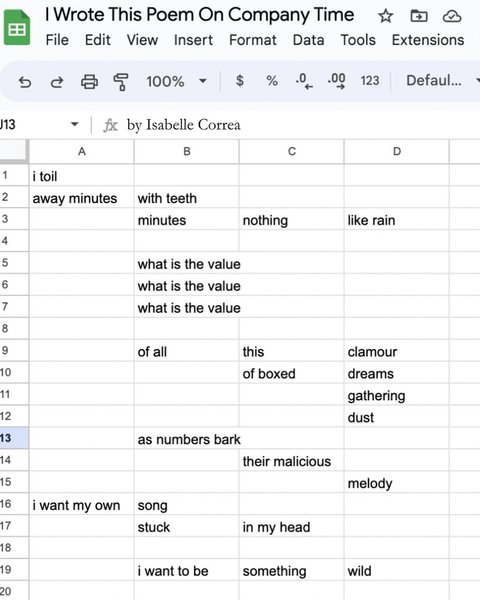Click the Move to folder icon
Viewport: 480px width, 600px height.
(x=419, y=16)
